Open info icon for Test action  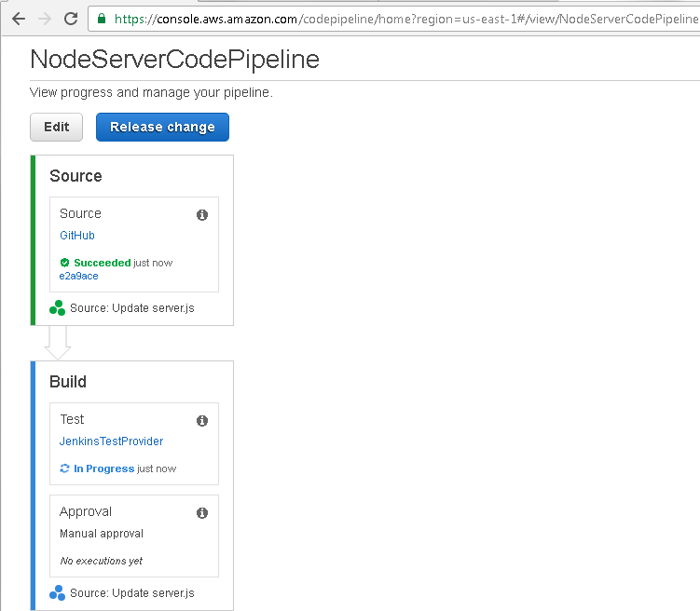tap(202, 421)
